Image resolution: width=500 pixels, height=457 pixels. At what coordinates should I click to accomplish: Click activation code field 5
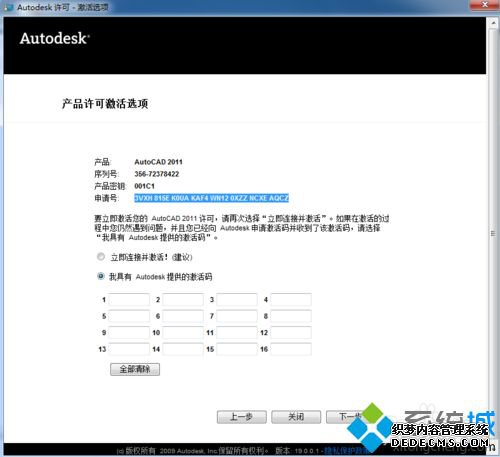click(x=129, y=316)
